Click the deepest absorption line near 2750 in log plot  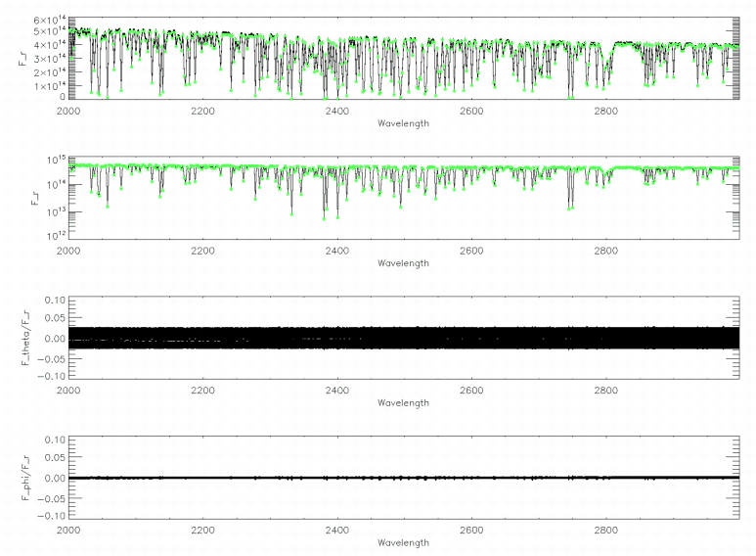[570, 208]
